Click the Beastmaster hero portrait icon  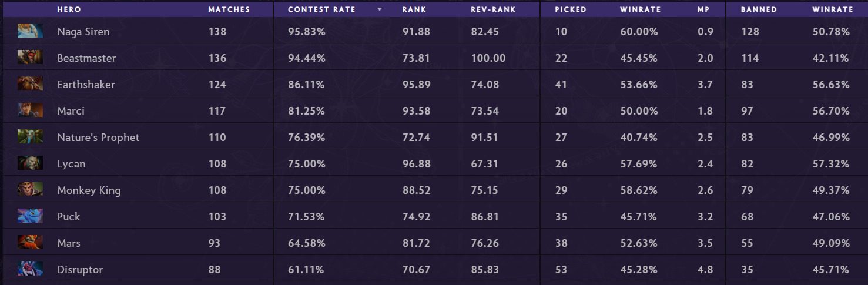[30, 58]
